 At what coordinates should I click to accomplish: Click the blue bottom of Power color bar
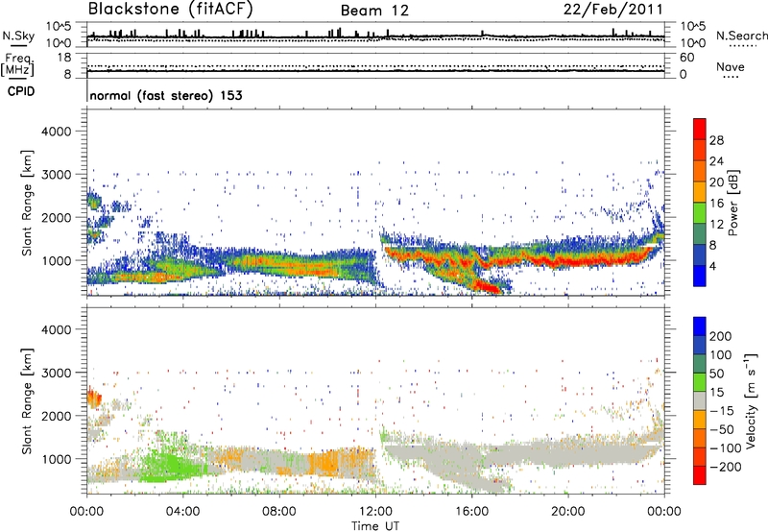coord(700,276)
